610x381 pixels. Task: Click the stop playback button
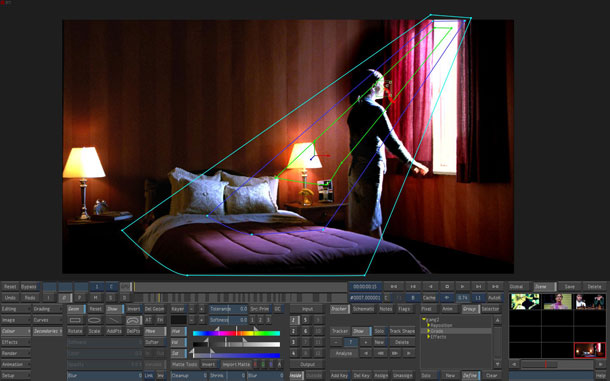(447, 286)
